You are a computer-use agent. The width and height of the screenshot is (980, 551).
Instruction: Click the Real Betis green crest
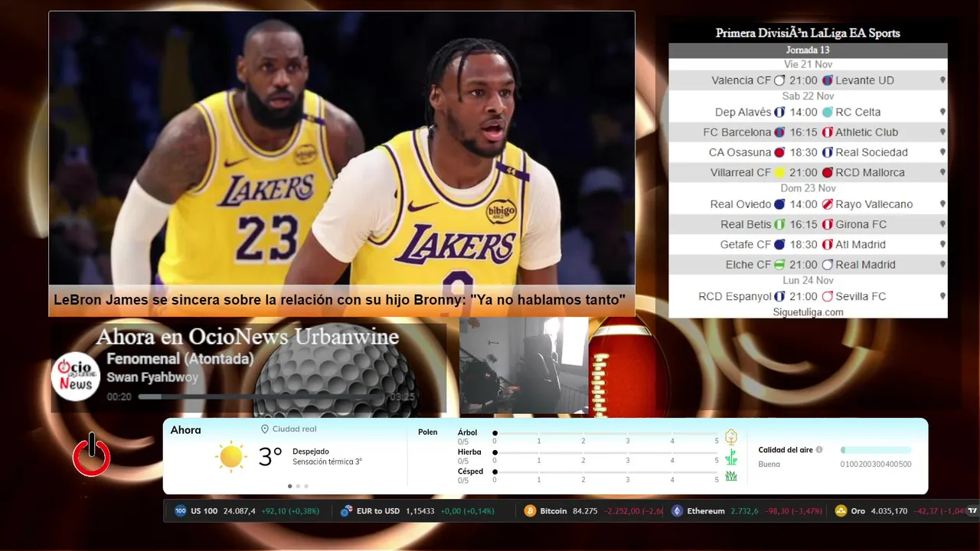pyautogui.click(x=779, y=225)
